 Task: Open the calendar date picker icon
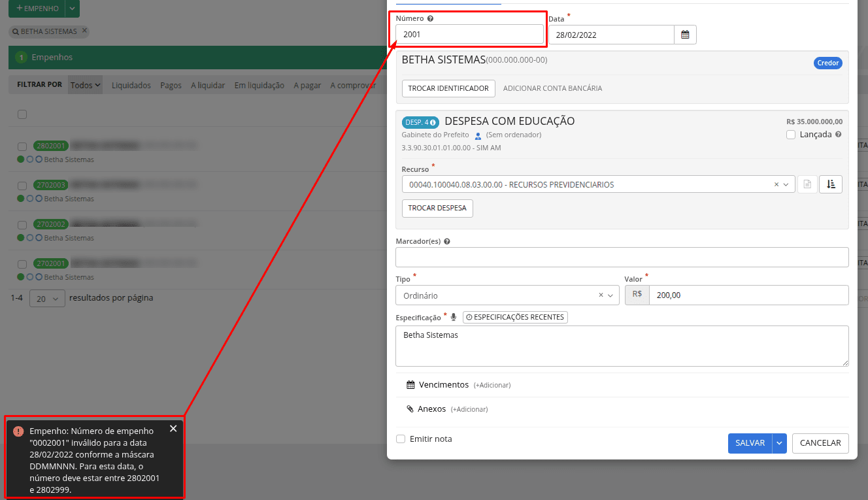pos(685,35)
